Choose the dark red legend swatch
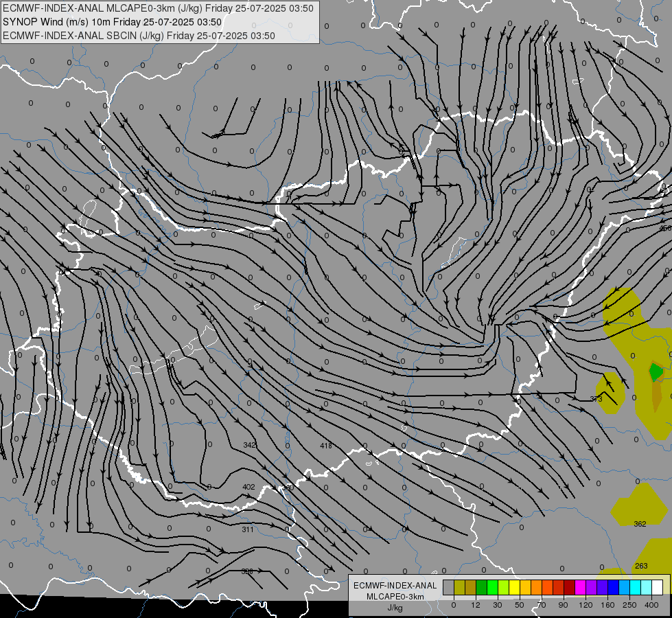The width and height of the screenshot is (672, 618). pos(570,587)
